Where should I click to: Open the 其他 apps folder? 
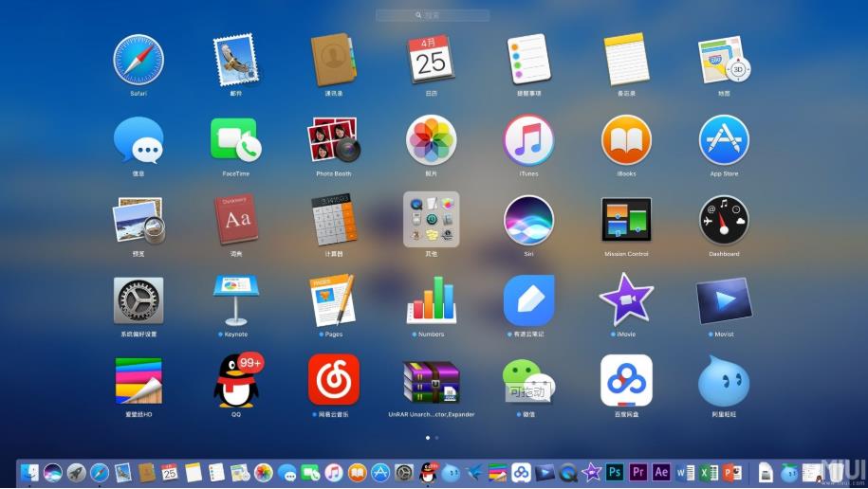pyautogui.click(x=432, y=220)
